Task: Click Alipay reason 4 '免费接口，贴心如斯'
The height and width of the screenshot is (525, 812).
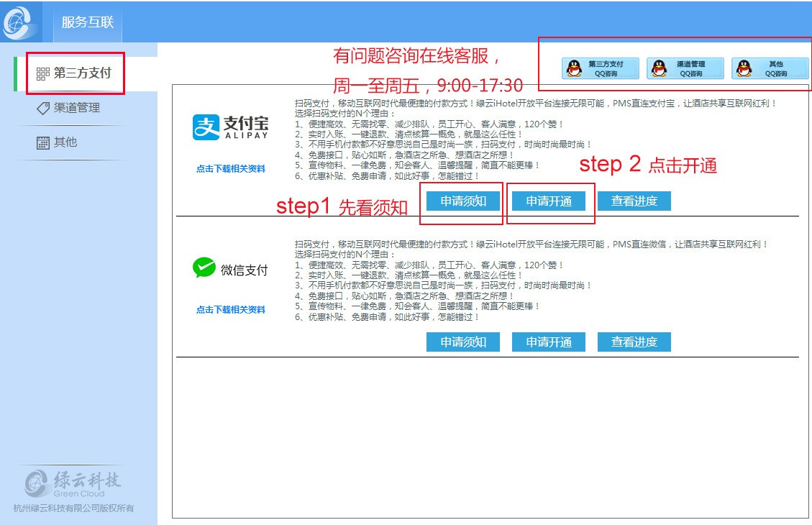Action: (404, 155)
